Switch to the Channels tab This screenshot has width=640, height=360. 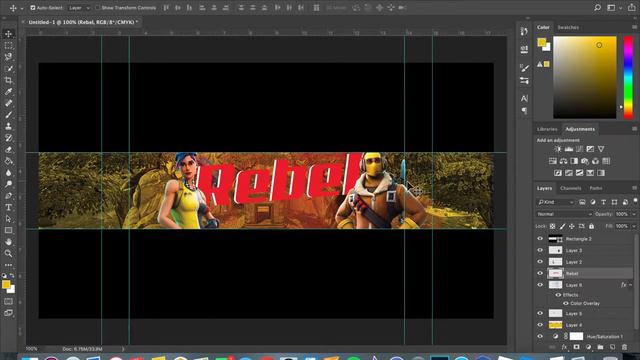[x=570, y=188]
